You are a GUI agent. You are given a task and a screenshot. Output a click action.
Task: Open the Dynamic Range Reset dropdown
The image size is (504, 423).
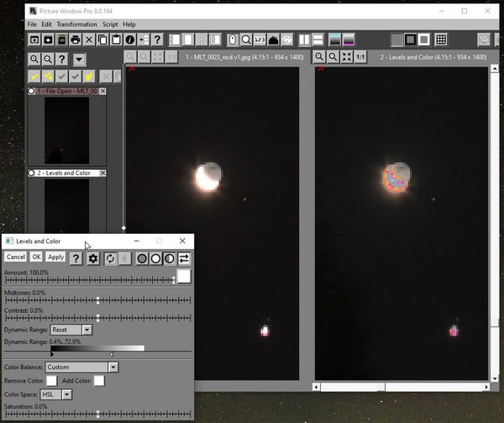pyautogui.click(x=71, y=330)
